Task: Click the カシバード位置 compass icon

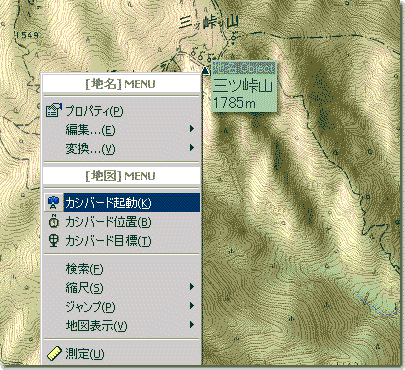Action: coord(53,222)
